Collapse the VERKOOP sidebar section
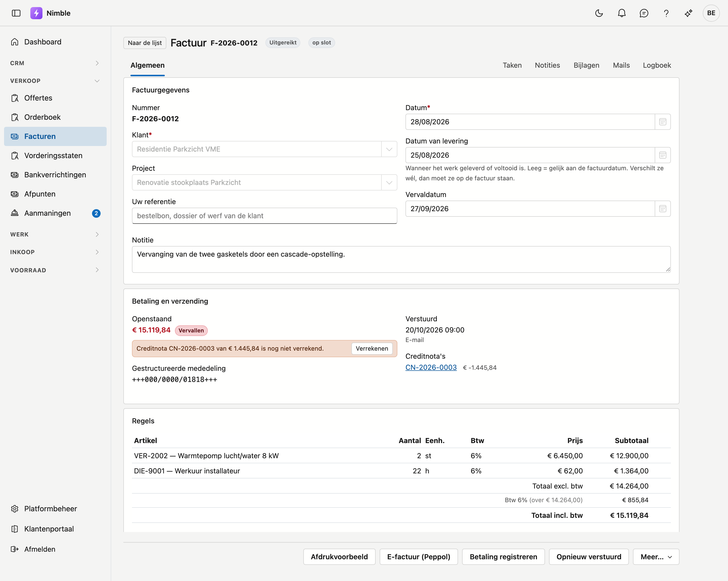 (55, 81)
